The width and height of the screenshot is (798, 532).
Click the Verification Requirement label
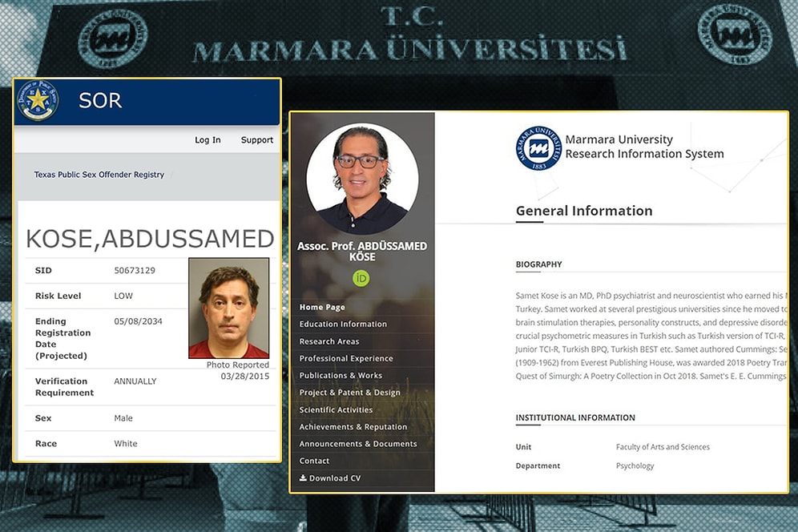point(64,387)
